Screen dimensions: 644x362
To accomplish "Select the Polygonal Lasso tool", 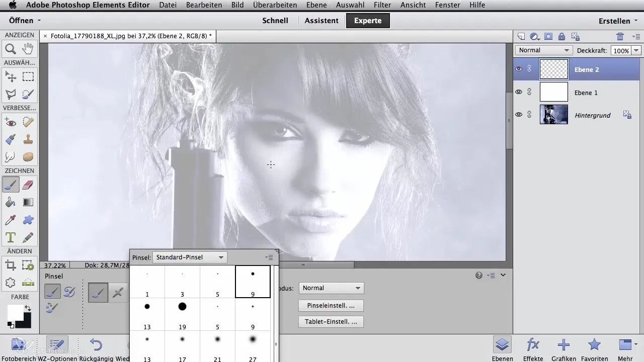I will click(x=10, y=94).
